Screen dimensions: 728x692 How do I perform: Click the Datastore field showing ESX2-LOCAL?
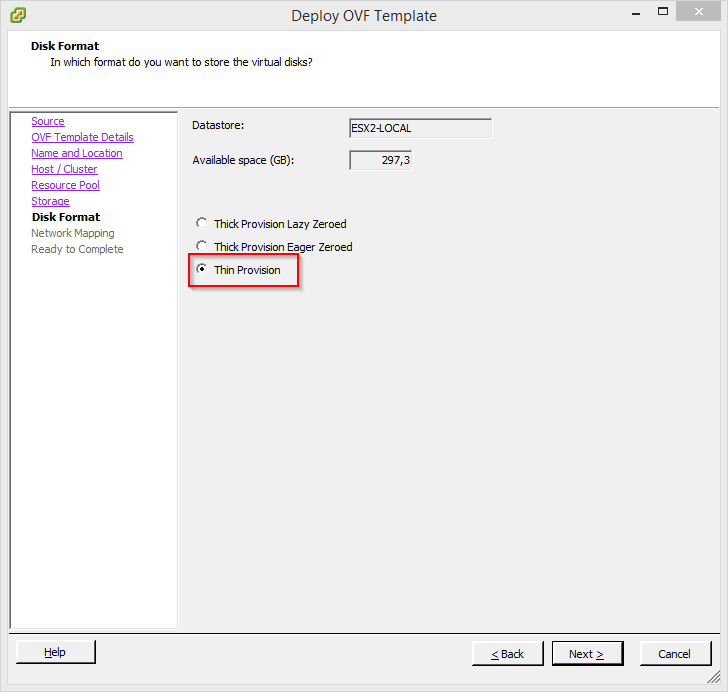tap(420, 128)
